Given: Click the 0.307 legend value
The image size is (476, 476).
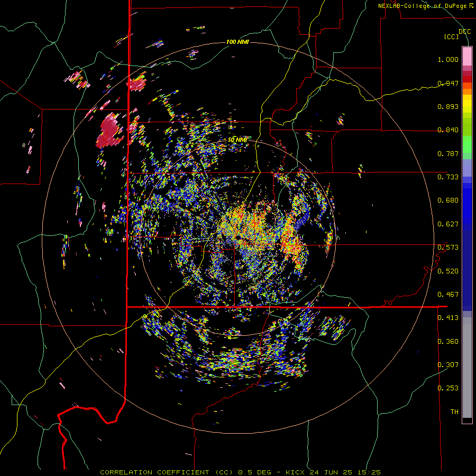Looking at the screenshot, I should click(x=448, y=364).
